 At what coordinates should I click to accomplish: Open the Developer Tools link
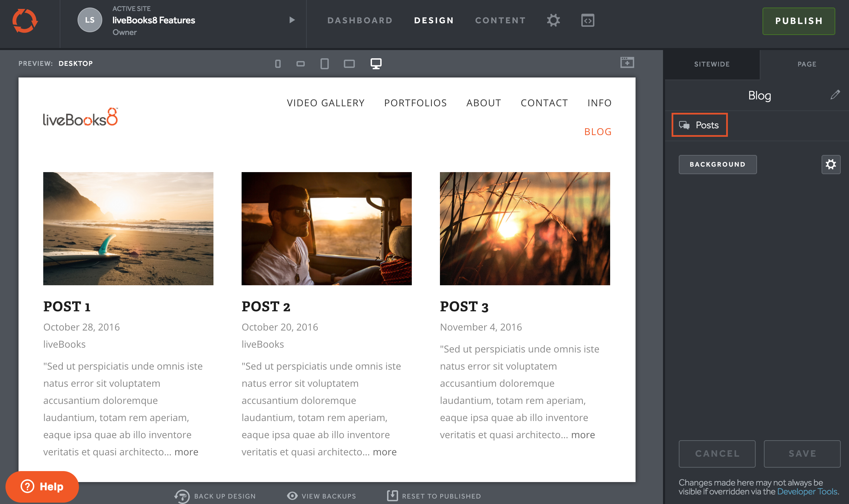[807, 492]
